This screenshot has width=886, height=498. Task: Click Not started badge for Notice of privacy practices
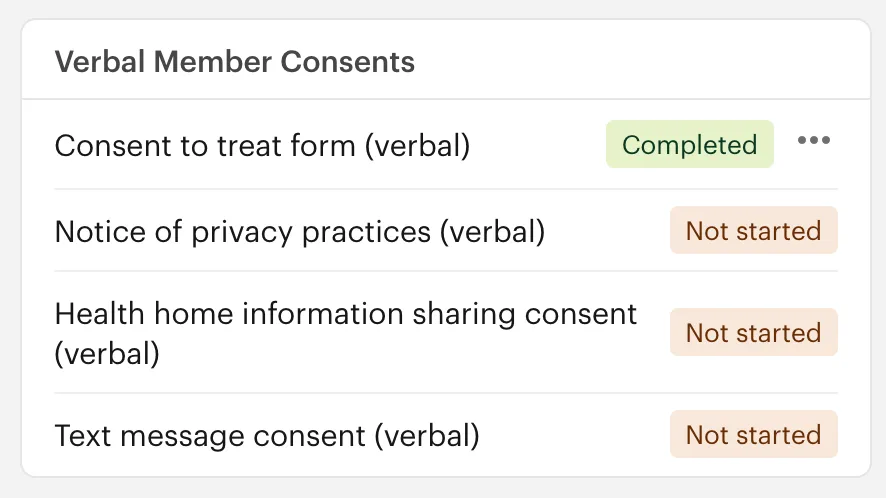[753, 232]
